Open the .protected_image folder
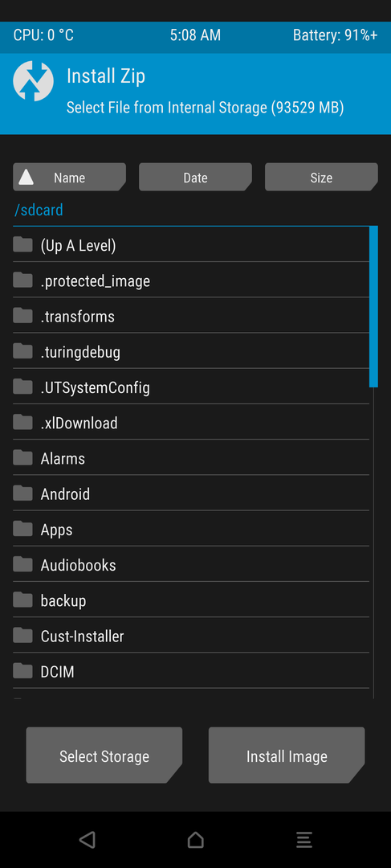 point(191,280)
